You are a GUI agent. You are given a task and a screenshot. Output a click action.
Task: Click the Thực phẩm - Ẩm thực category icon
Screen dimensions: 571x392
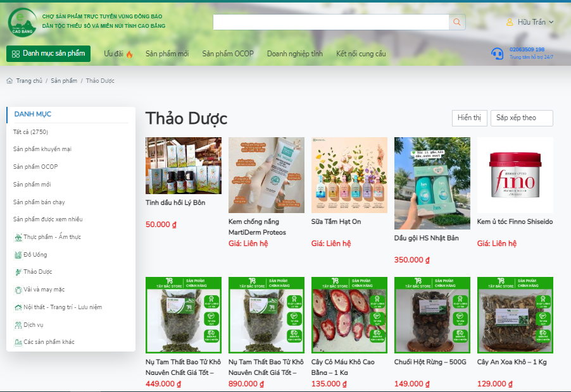point(18,237)
